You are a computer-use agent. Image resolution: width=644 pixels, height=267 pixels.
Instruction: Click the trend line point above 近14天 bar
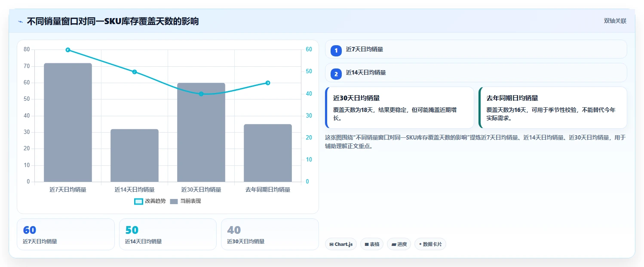[135, 72]
